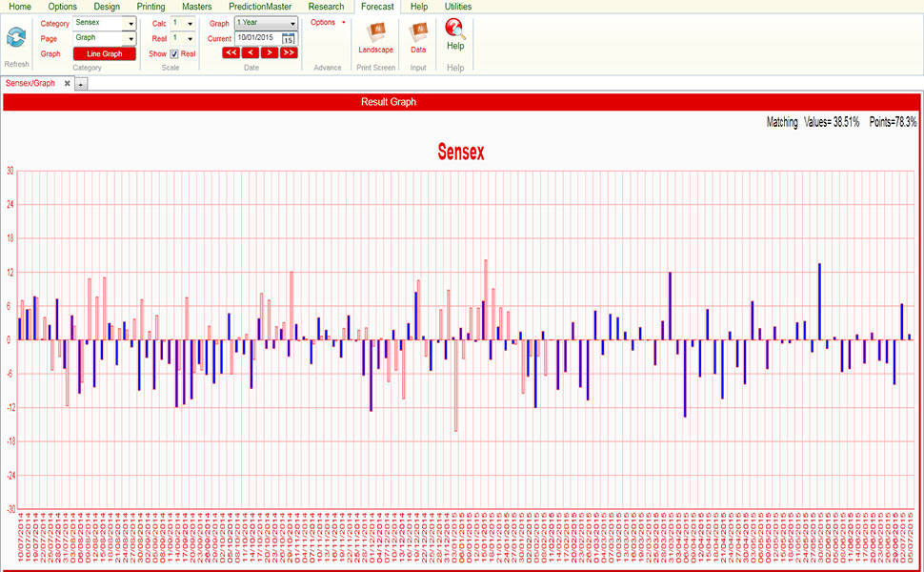924x572 pixels.
Task: Jump back with the double-left arrow button
Action: (231, 52)
